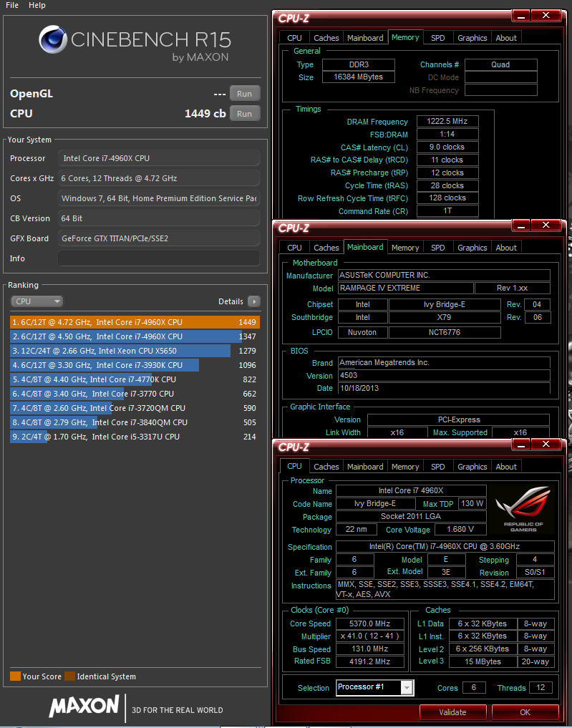
Task: Click the Republic of Gamers logo
Action: [523, 510]
